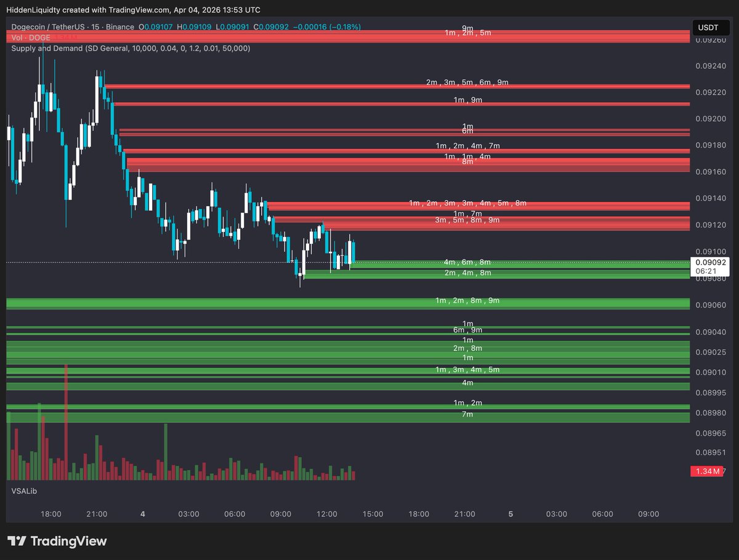Click the tallest red volume bar
The height and width of the screenshot is (560, 739).
[66, 422]
